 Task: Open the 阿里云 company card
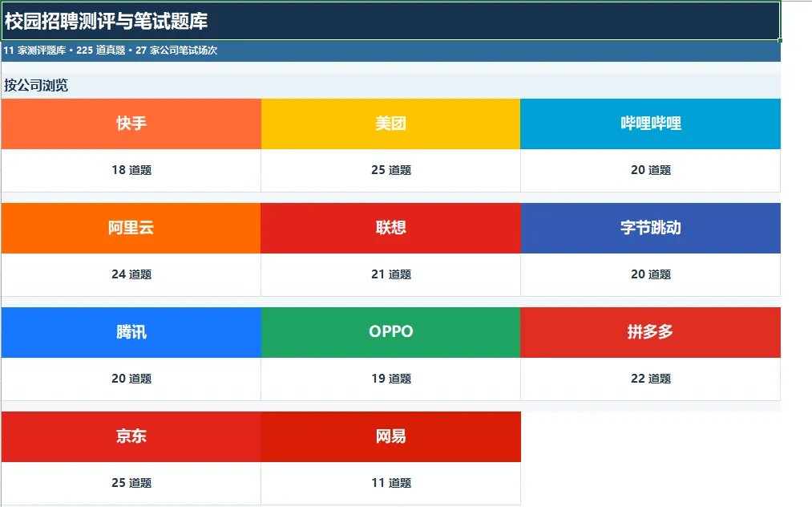point(131,228)
